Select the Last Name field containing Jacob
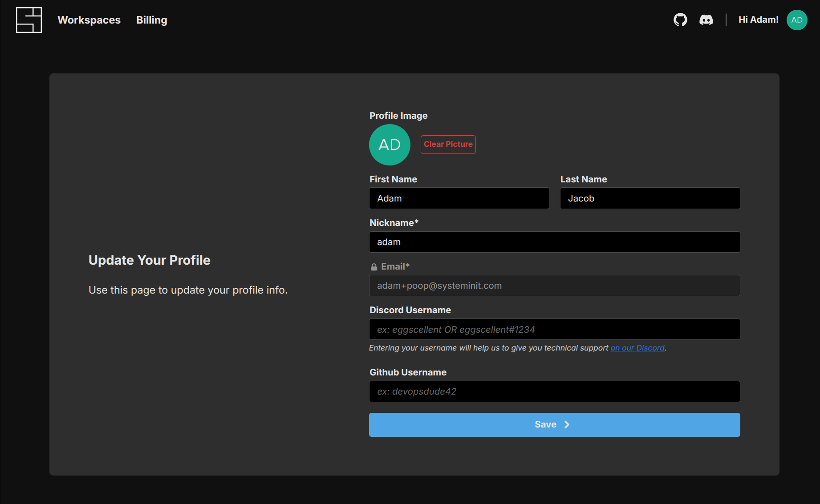 coord(650,198)
